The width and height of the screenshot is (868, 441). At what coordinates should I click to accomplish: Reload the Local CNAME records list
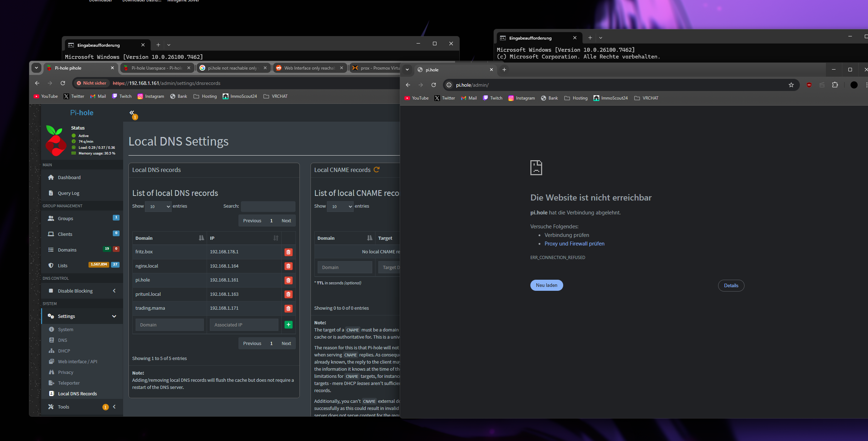pyautogui.click(x=376, y=170)
